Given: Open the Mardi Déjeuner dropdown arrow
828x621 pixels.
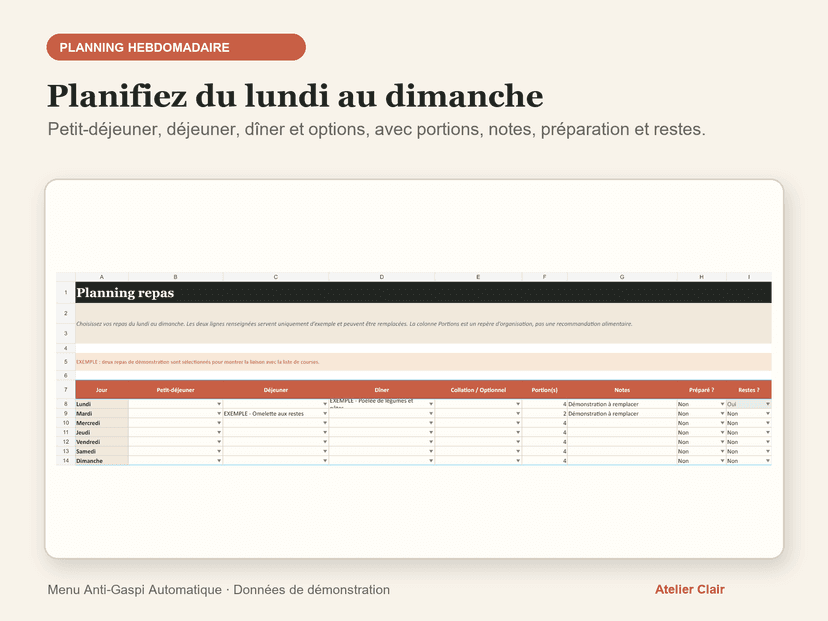Looking at the screenshot, I should tap(325, 413).
